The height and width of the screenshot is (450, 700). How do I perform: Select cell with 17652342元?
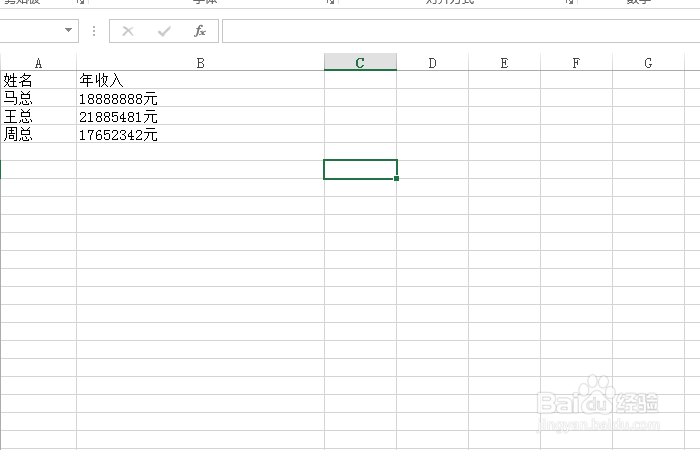200,134
